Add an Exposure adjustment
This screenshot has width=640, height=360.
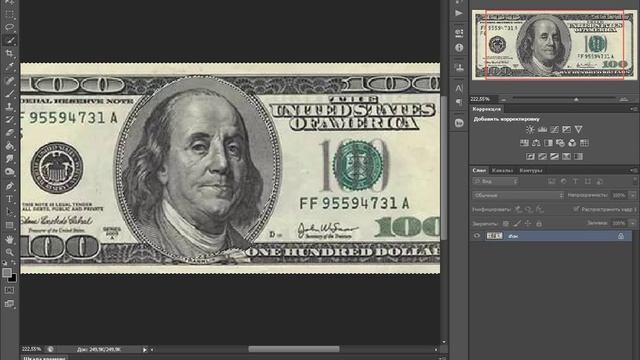coord(566,129)
